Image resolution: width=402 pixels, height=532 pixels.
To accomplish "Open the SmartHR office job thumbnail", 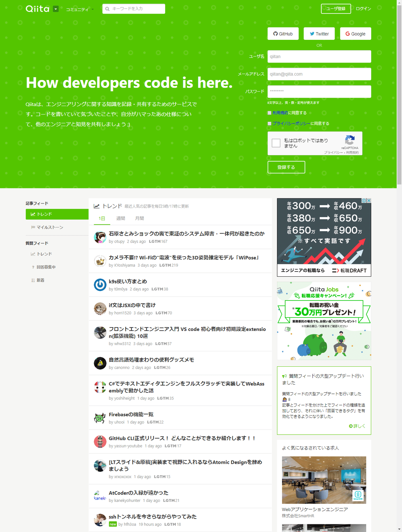I will coord(324,480).
